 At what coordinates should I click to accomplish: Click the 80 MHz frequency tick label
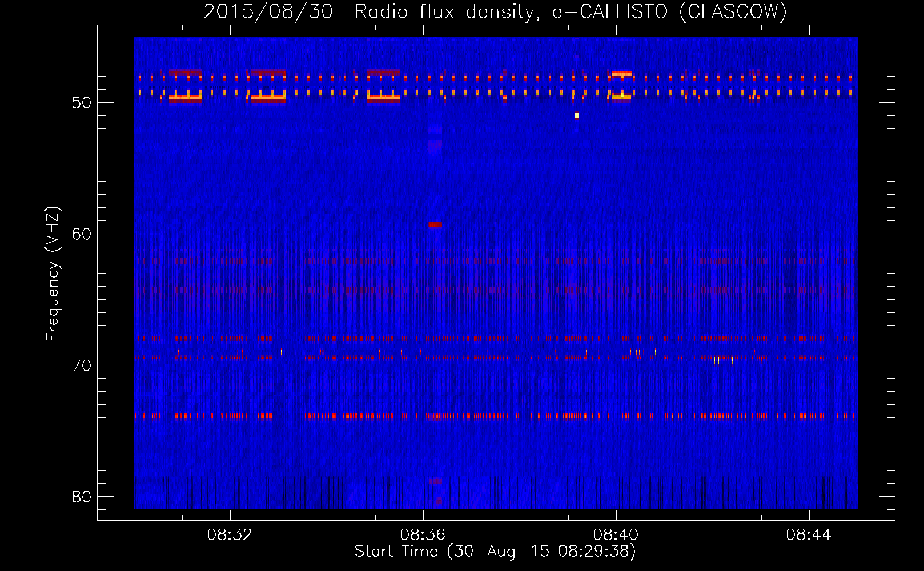point(82,497)
